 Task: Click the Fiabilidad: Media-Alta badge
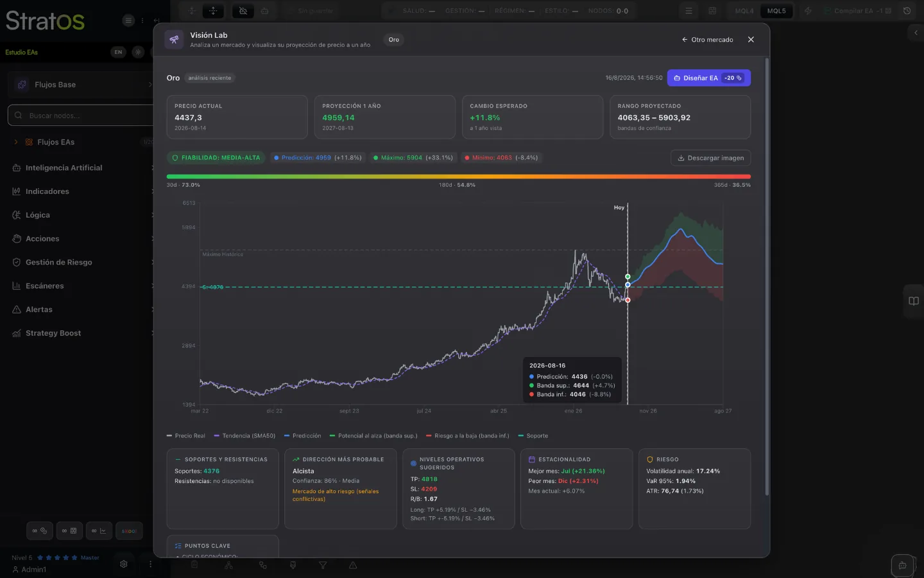[216, 157]
